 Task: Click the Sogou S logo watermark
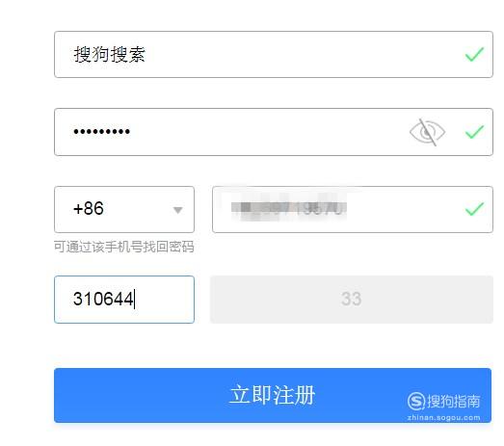pos(416,401)
